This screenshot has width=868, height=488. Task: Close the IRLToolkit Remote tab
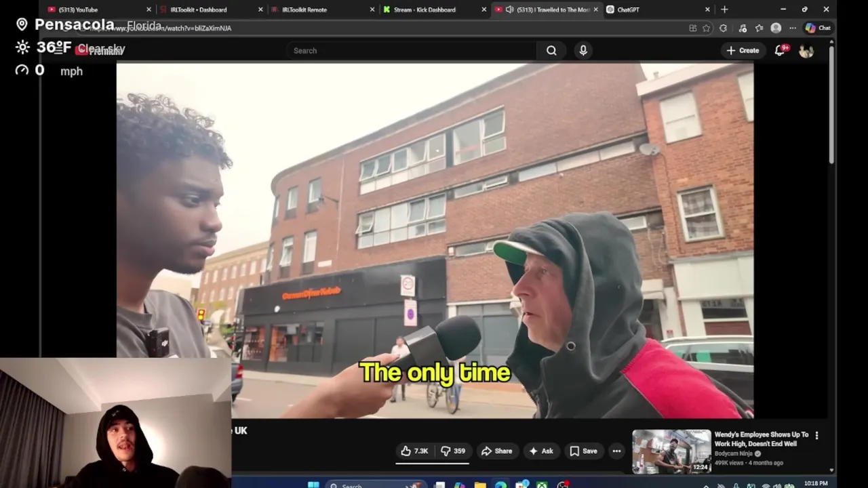372,9
